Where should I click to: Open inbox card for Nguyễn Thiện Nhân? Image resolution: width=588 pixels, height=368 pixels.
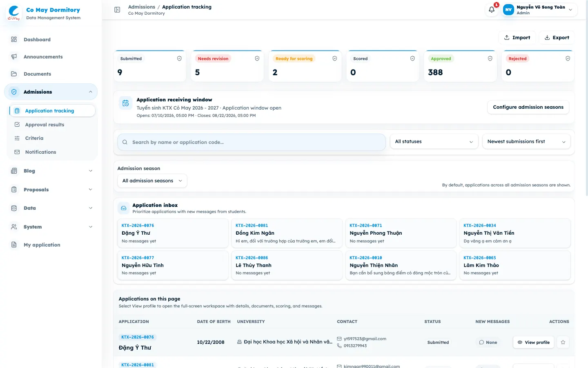coord(401,265)
